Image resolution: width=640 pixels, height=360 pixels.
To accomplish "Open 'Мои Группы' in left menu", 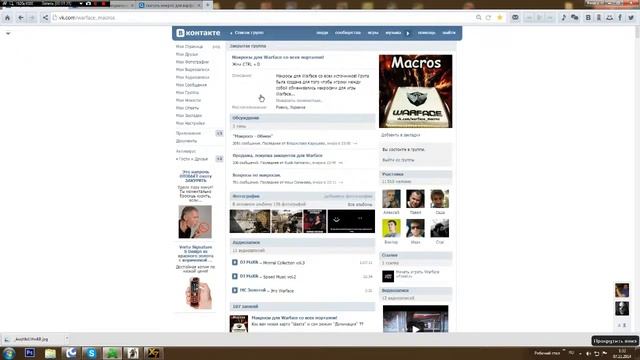I will [x=187, y=93].
